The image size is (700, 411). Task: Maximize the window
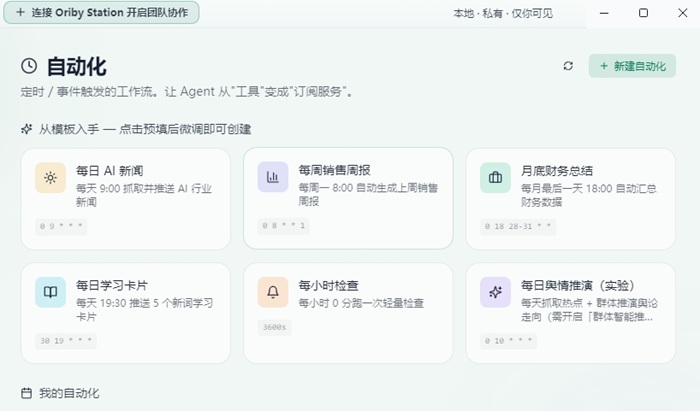643,13
